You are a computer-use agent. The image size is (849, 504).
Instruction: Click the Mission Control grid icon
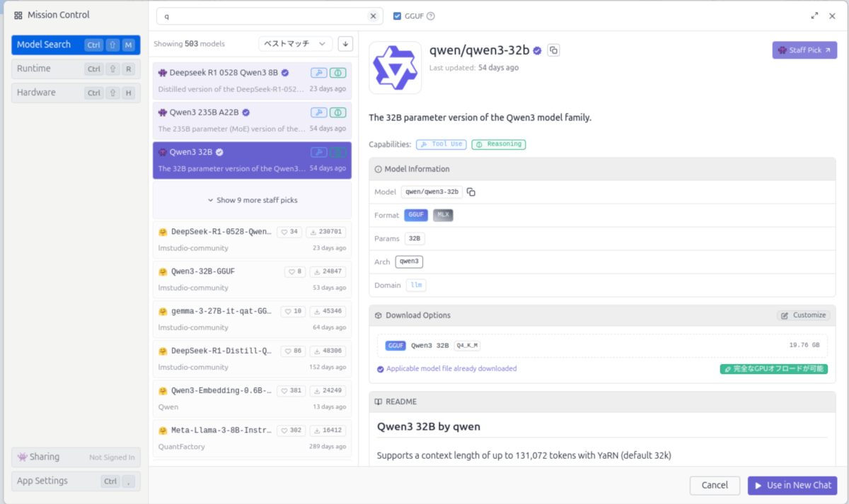point(18,15)
